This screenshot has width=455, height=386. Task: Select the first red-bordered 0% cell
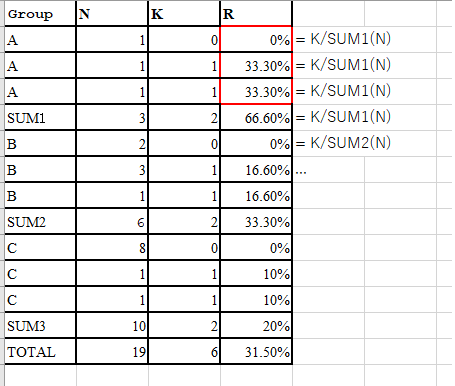coord(256,40)
